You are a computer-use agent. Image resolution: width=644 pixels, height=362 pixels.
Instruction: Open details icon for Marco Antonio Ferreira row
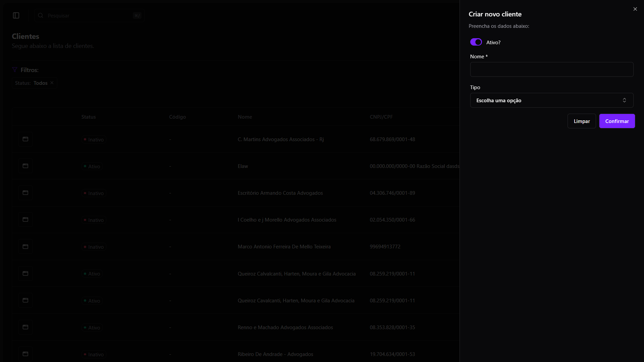tap(25, 247)
